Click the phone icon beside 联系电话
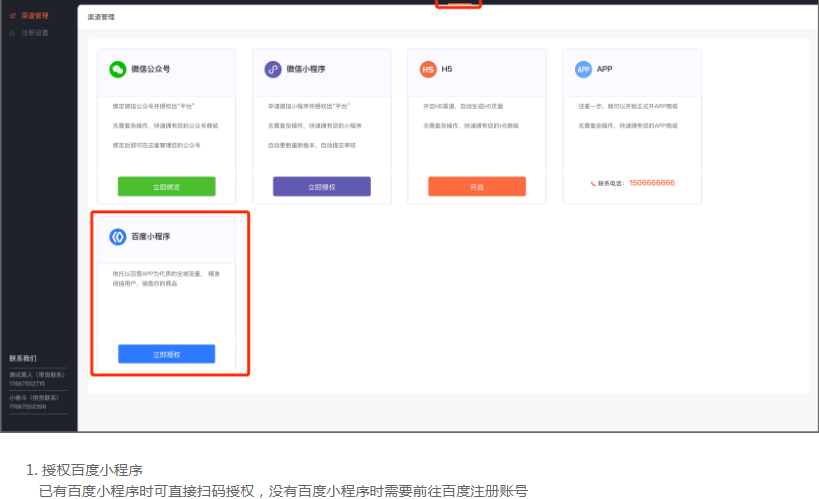Screen dimensions: 819x499 (x=593, y=183)
